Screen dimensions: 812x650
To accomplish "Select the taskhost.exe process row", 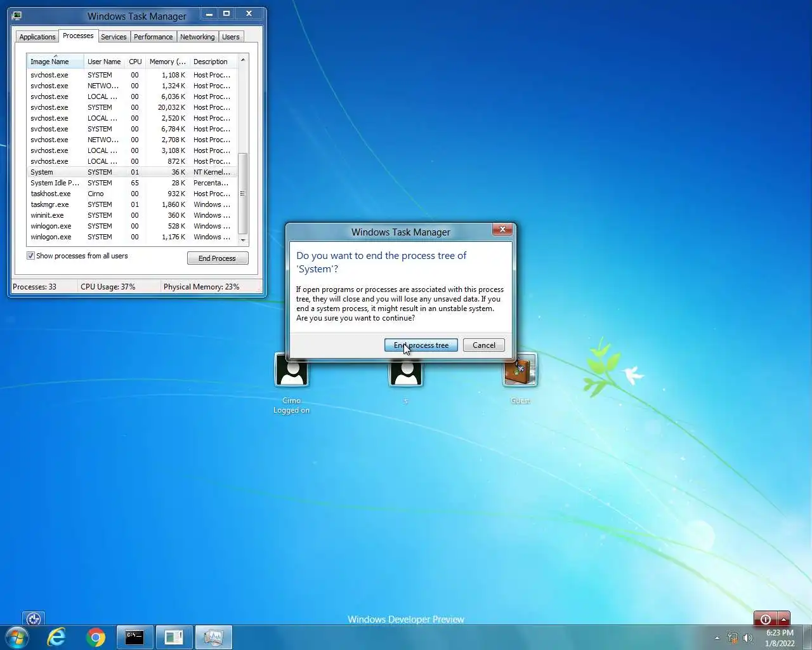I will click(x=132, y=194).
